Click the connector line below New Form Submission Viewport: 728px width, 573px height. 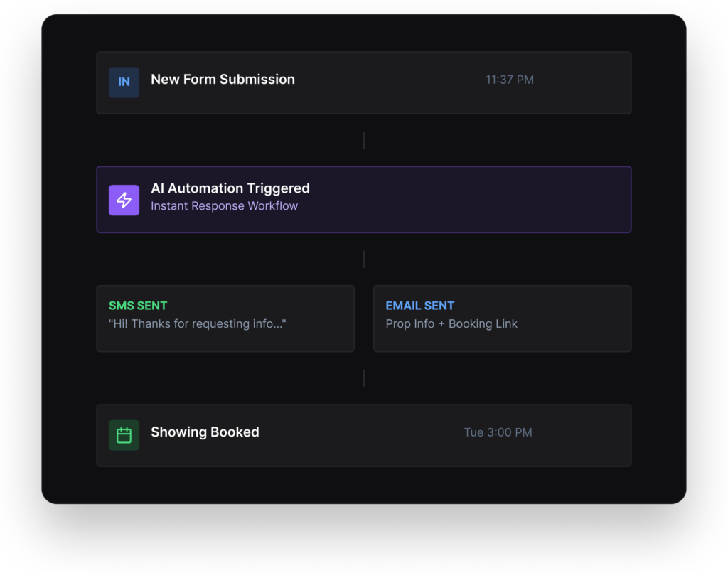[x=364, y=140]
